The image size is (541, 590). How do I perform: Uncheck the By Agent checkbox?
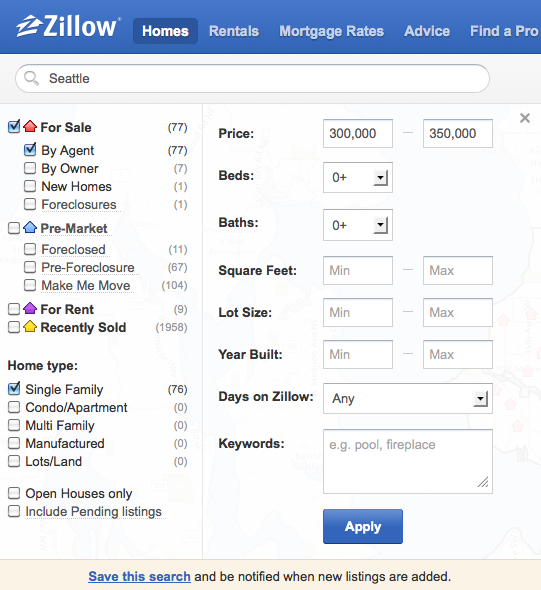(x=30, y=149)
